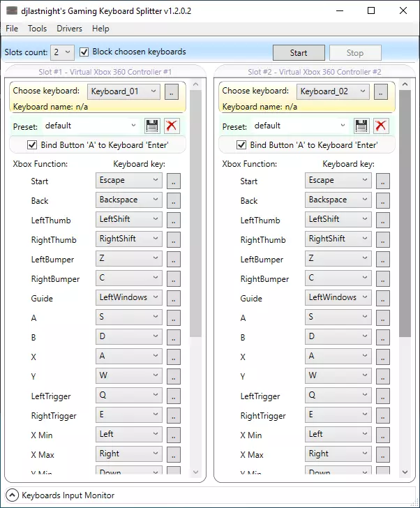
Task: Open Slot #2 Y key dropdown showing W
Action: tap(338, 375)
